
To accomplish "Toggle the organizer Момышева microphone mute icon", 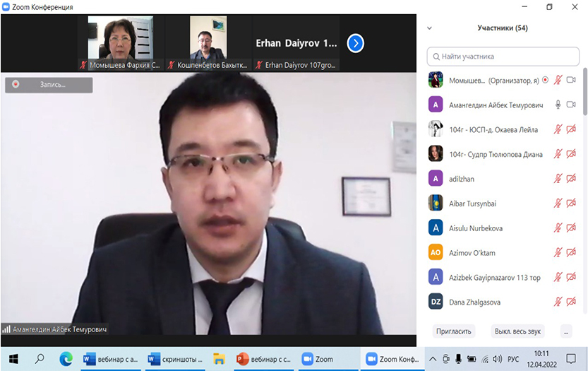I will [x=558, y=81].
